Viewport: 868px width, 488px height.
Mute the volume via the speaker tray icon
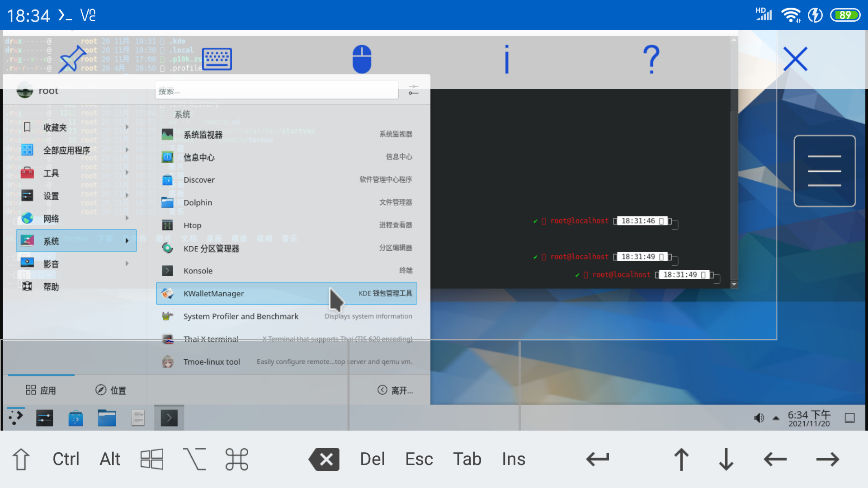click(x=759, y=417)
